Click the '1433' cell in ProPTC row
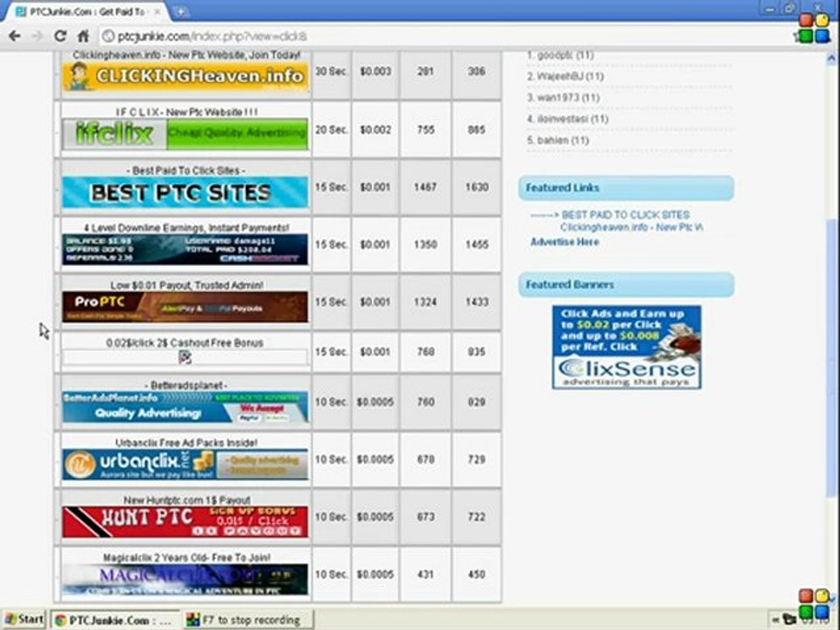This screenshot has height=630, width=840. [476, 302]
